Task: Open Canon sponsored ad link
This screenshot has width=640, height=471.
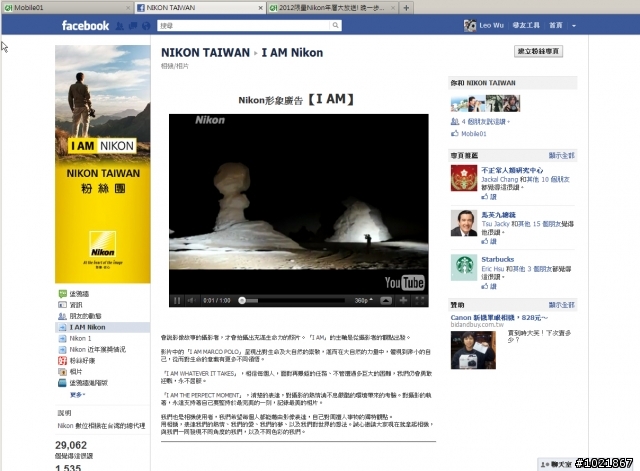Action: pyautogui.click(x=499, y=317)
